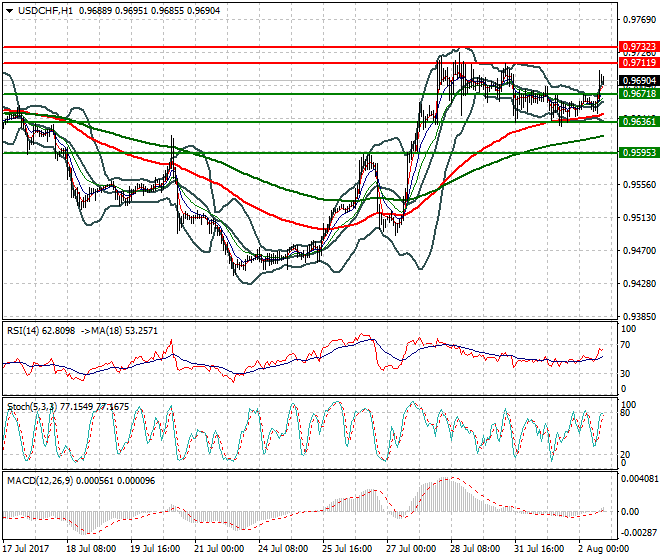The width and height of the screenshot is (660, 560).
Task: Select the 0.95130 price scale label
Action: 639,218
